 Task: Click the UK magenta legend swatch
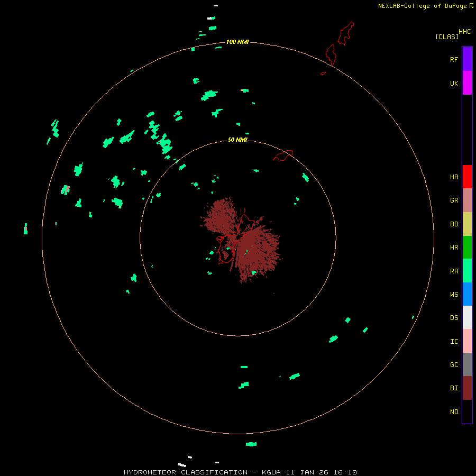[x=467, y=83]
